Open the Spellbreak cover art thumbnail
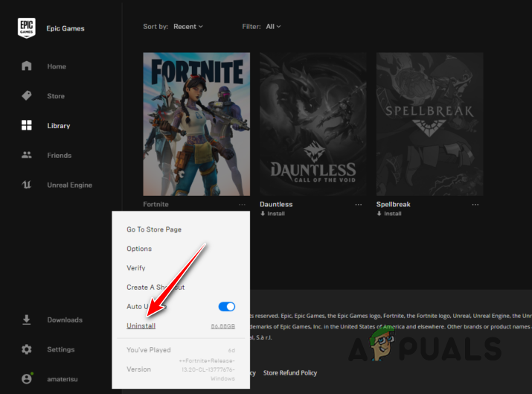 pos(429,124)
